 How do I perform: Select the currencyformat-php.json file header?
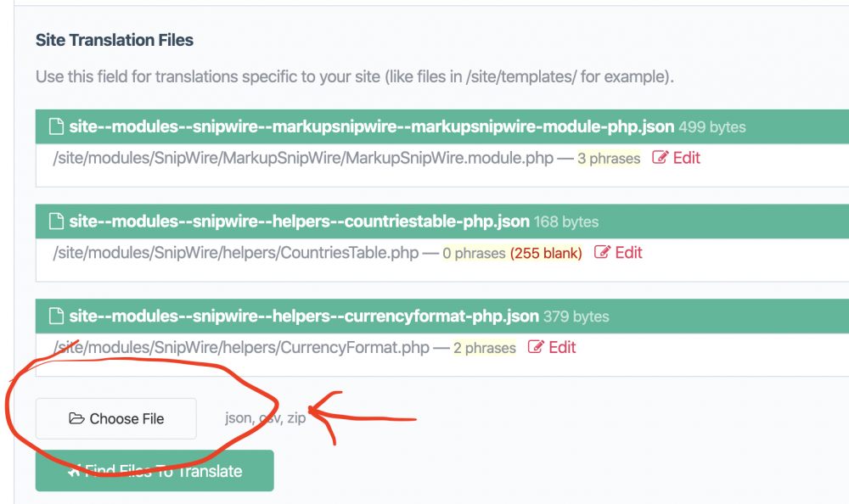(x=304, y=316)
